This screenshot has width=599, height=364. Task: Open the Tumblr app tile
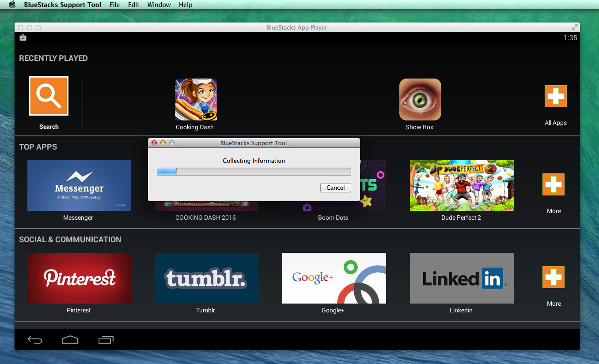(206, 278)
